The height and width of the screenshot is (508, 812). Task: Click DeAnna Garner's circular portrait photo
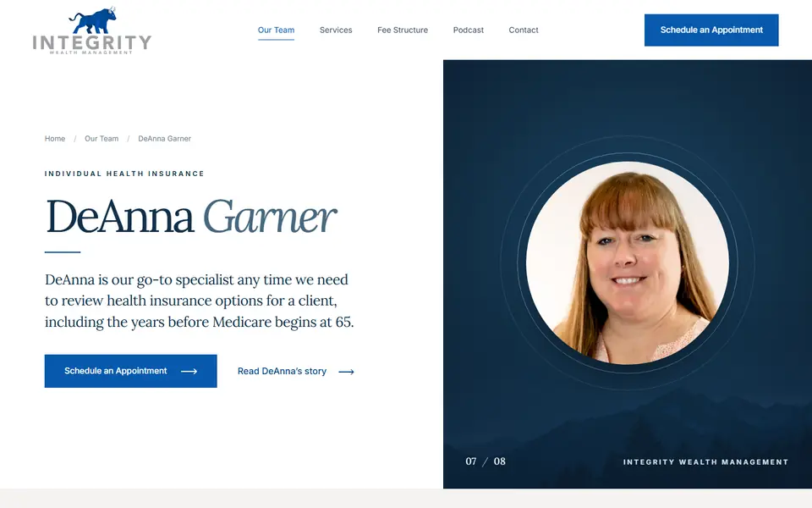(627, 262)
